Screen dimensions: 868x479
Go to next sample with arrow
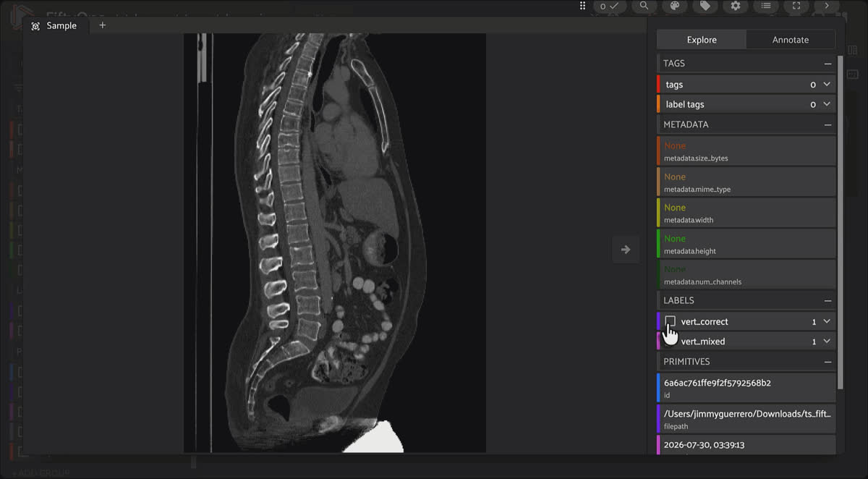(x=626, y=250)
